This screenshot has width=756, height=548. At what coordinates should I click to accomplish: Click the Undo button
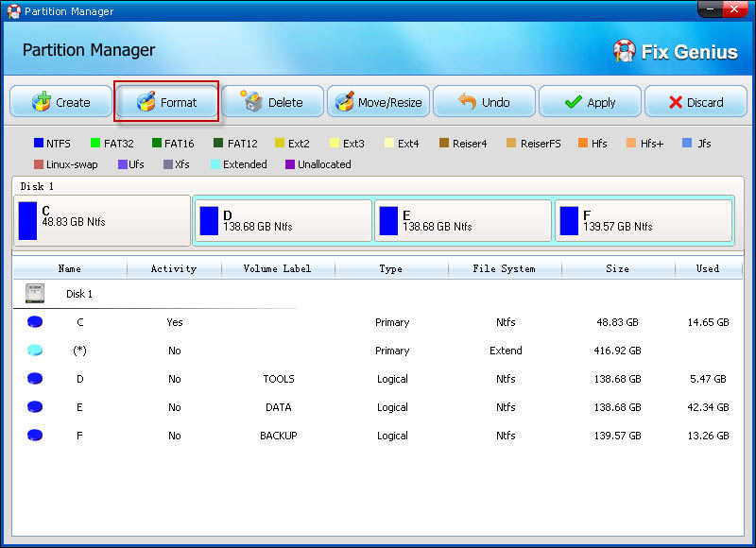484,102
